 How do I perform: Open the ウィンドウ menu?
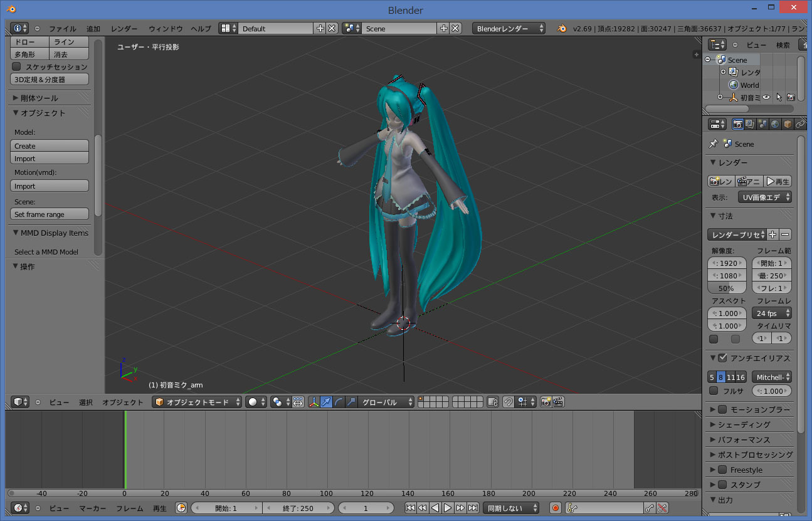click(x=166, y=28)
